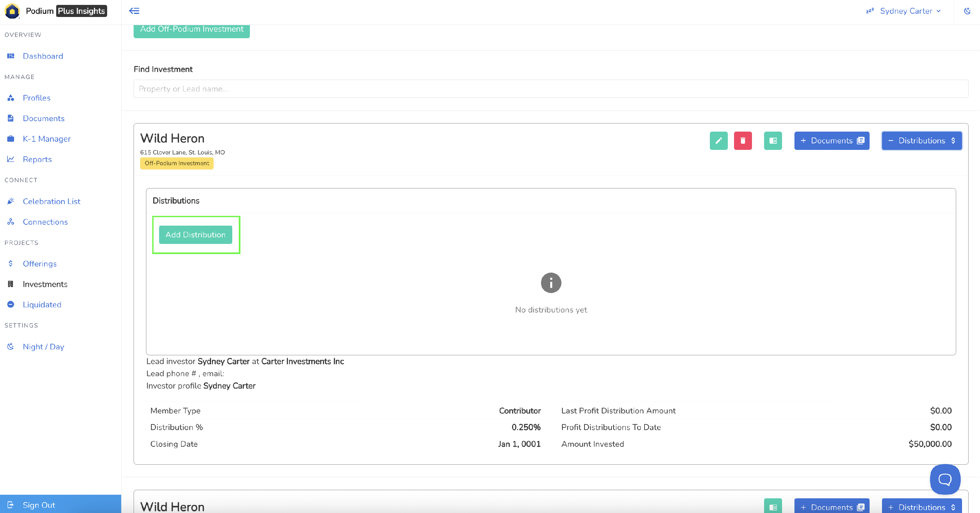980x513 pixels.
Task: Expand Documents for the first Wild Heron
Action: coord(832,141)
